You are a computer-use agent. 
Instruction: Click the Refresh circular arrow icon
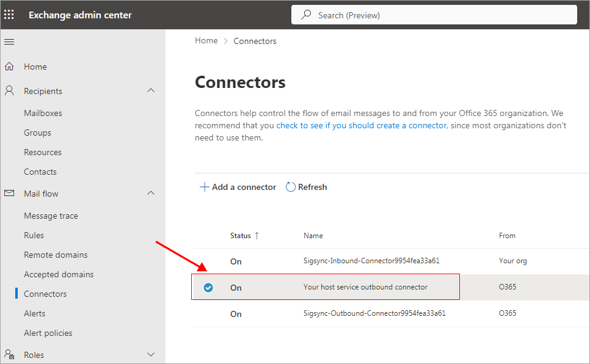coord(291,187)
